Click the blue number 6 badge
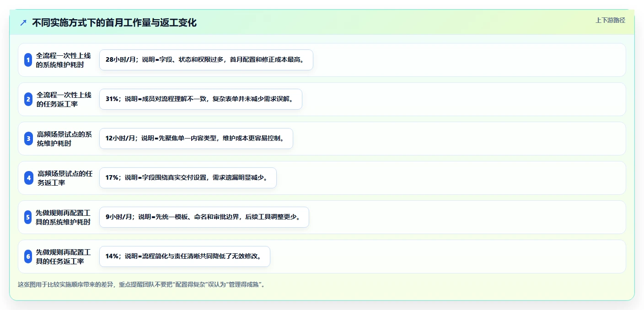 click(x=28, y=257)
